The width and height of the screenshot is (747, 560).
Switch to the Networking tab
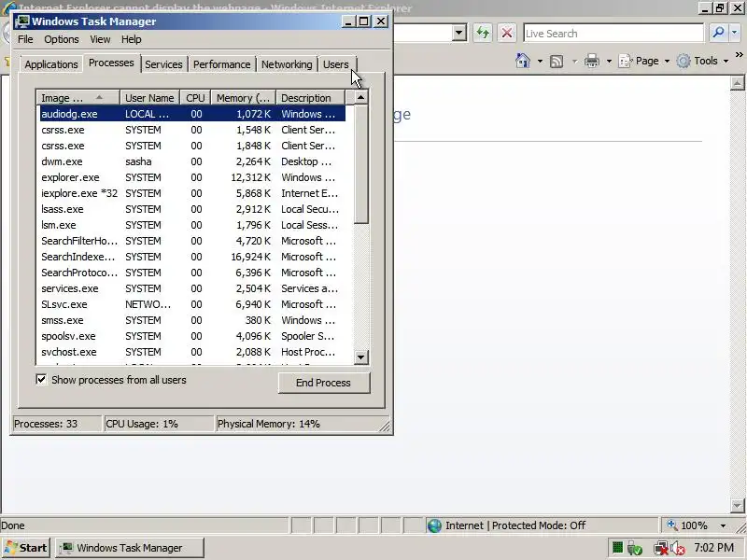(287, 64)
